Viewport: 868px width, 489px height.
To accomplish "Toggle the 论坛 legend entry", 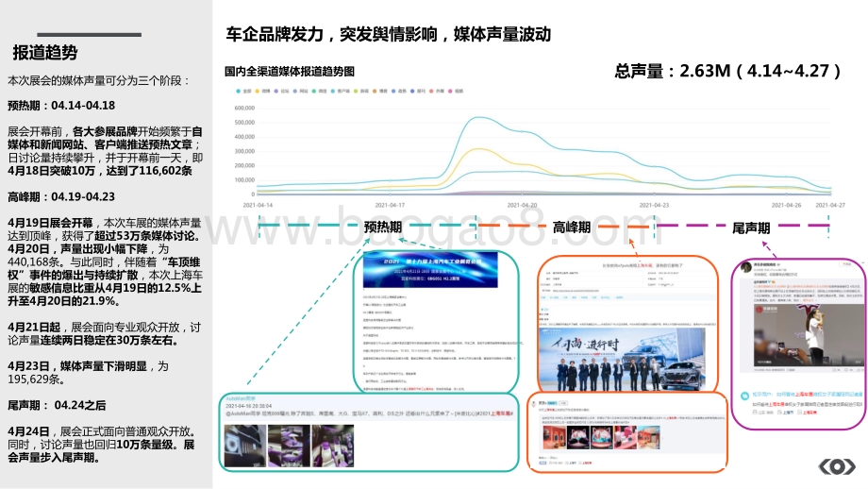I will [x=281, y=91].
